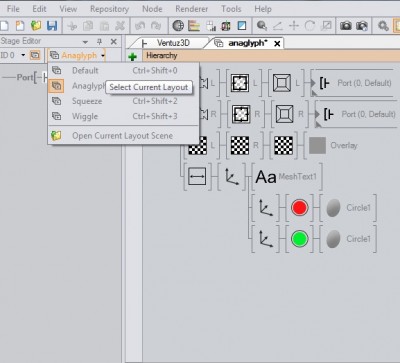Click the blue gradient square toolbar icon

pos(242,26)
